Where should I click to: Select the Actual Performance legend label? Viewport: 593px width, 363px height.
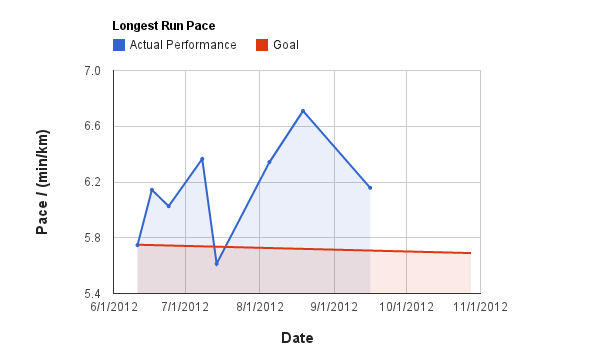coord(183,45)
